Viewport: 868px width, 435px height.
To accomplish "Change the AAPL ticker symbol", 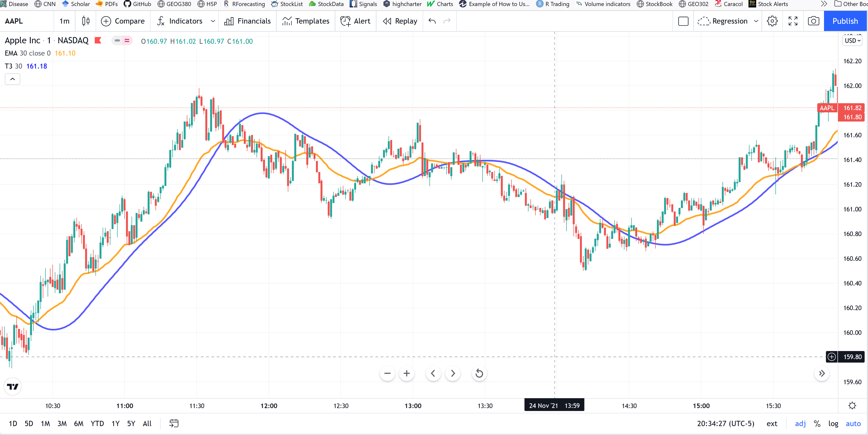I will (14, 21).
